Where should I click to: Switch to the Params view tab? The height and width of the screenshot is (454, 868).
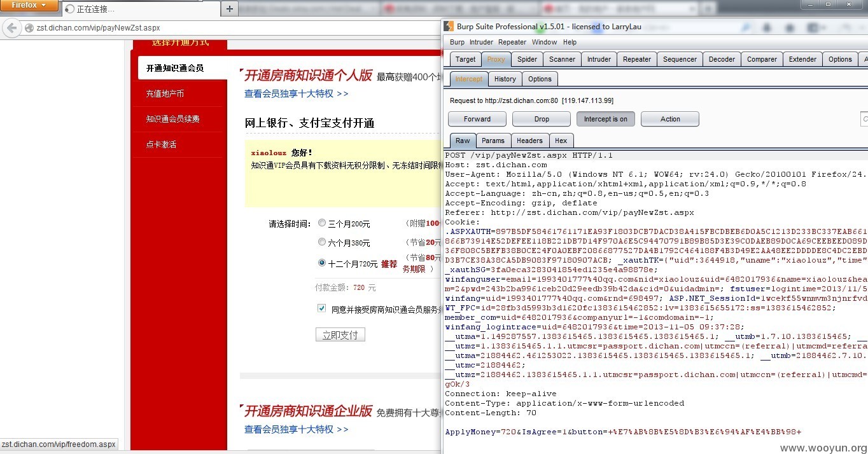[493, 141]
